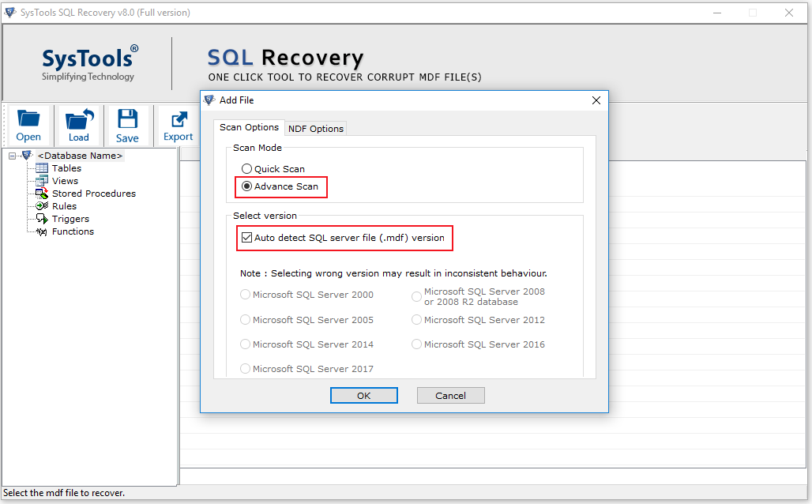Choose Microsoft SQL Server 2000 option

[245, 294]
